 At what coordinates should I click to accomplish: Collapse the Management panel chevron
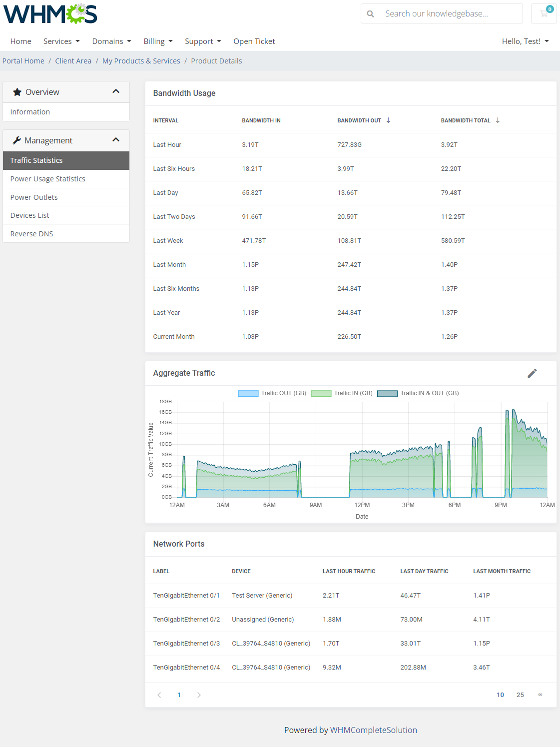pyautogui.click(x=116, y=140)
